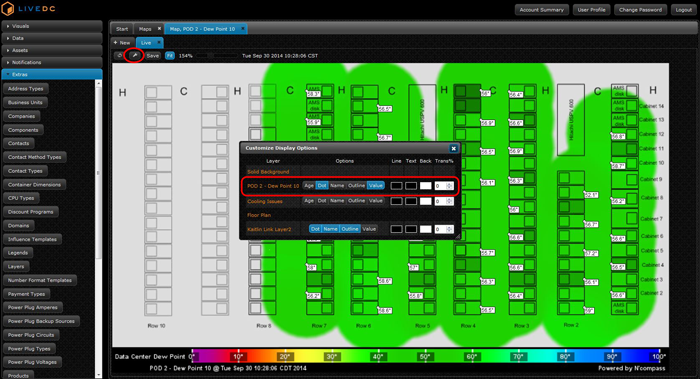
Task: Open Business Units in Extras
Action: coord(25,103)
